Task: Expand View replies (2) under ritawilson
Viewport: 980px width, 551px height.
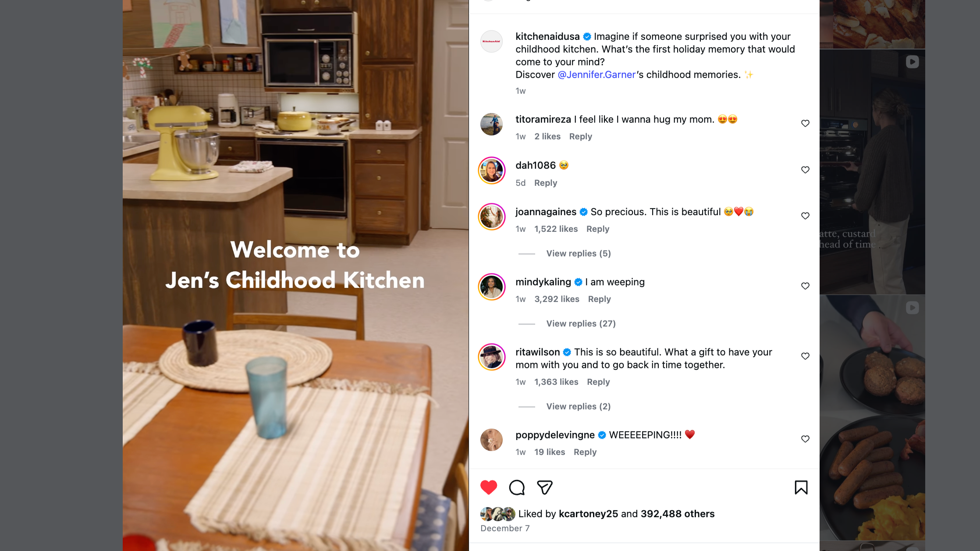Action: (578, 406)
